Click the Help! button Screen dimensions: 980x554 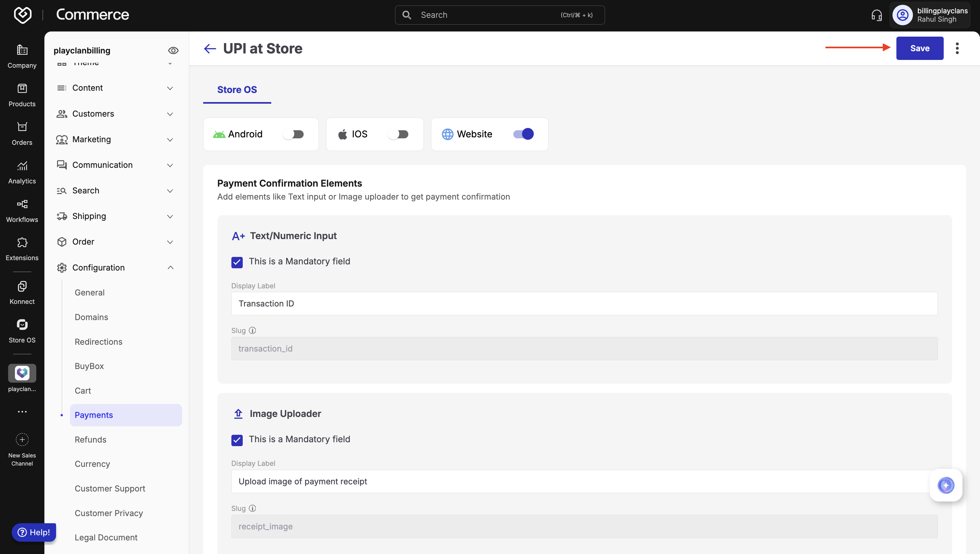34,532
